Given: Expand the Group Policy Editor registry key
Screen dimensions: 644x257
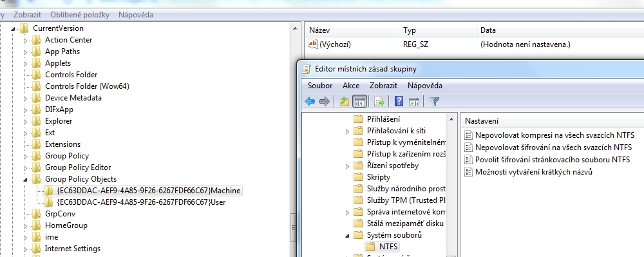Looking at the screenshot, I should 25,167.
